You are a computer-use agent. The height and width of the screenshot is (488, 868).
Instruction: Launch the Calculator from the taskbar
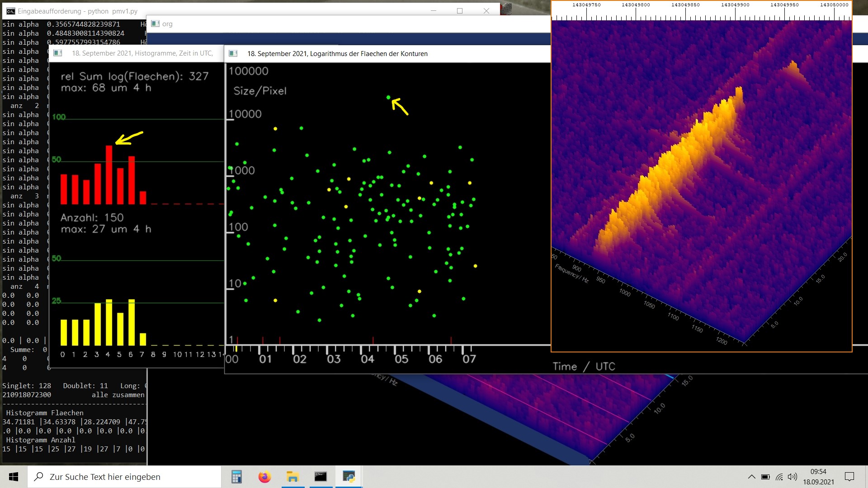click(x=236, y=477)
